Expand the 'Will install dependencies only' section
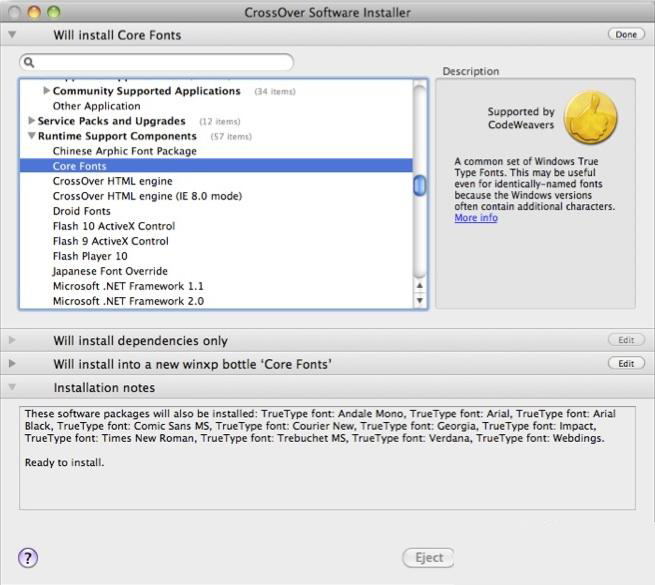 tap(12, 341)
